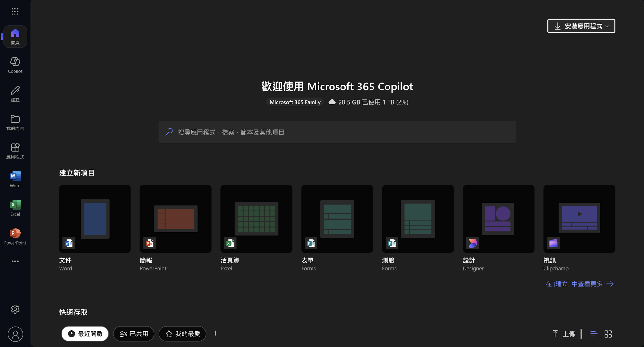The height and width of the screenshot is (347, 644).
Task: Show more apps via sidebar ellipsis
Action: (x=15, y=261)
